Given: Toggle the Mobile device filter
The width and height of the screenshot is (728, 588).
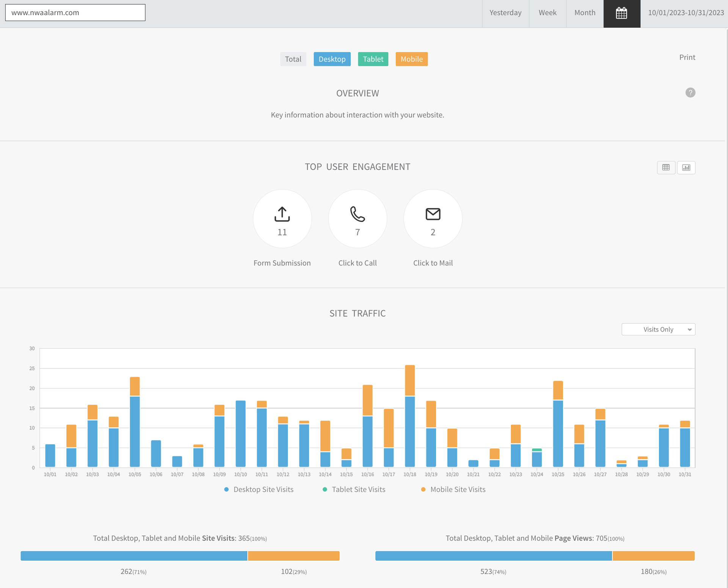Looking at the screenshot, I should (x=411, y=59).
